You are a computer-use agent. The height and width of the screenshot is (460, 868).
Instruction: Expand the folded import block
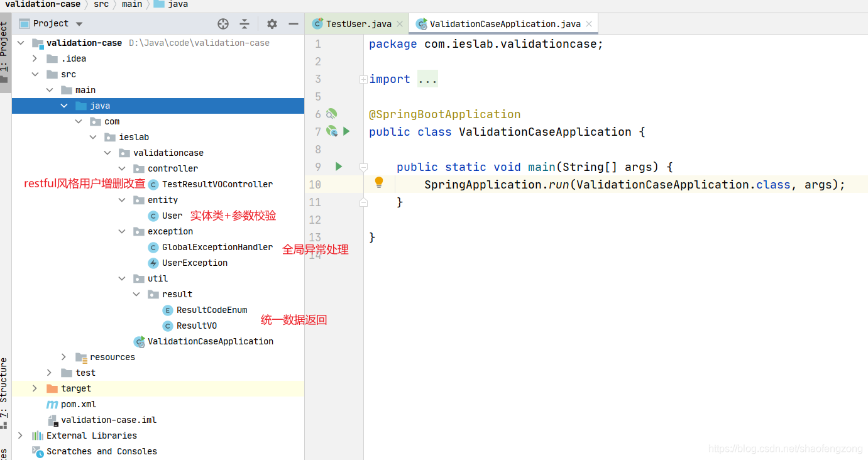click(363, 79)
